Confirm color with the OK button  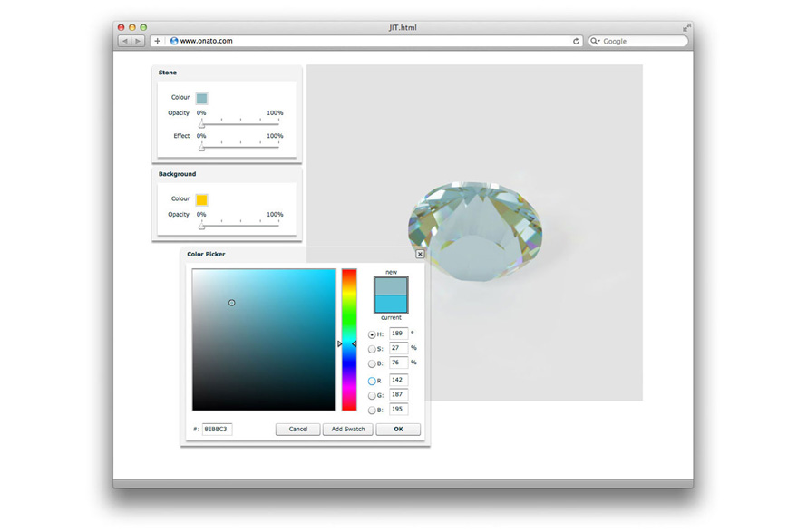coord(398,429)
